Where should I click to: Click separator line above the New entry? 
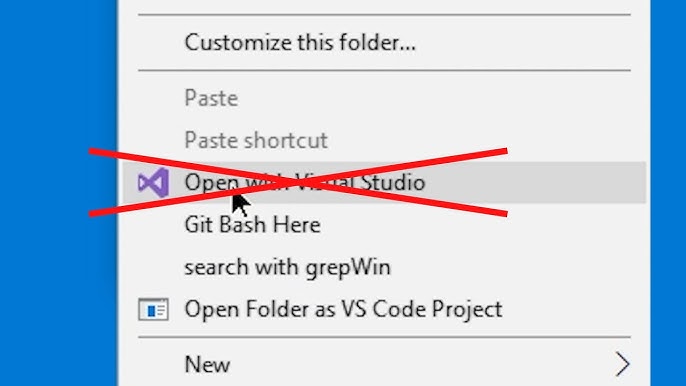tap(385, 337)
